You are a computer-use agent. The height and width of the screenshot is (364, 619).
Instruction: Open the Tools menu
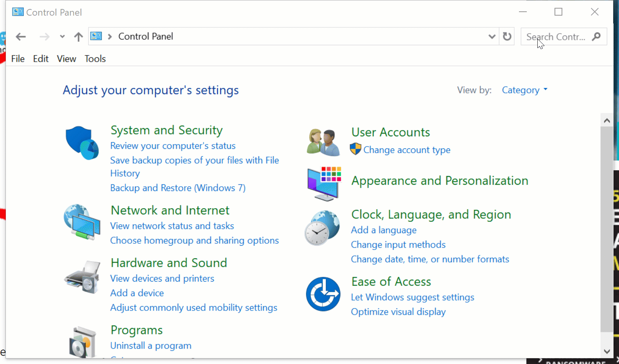tap(95, 59)
